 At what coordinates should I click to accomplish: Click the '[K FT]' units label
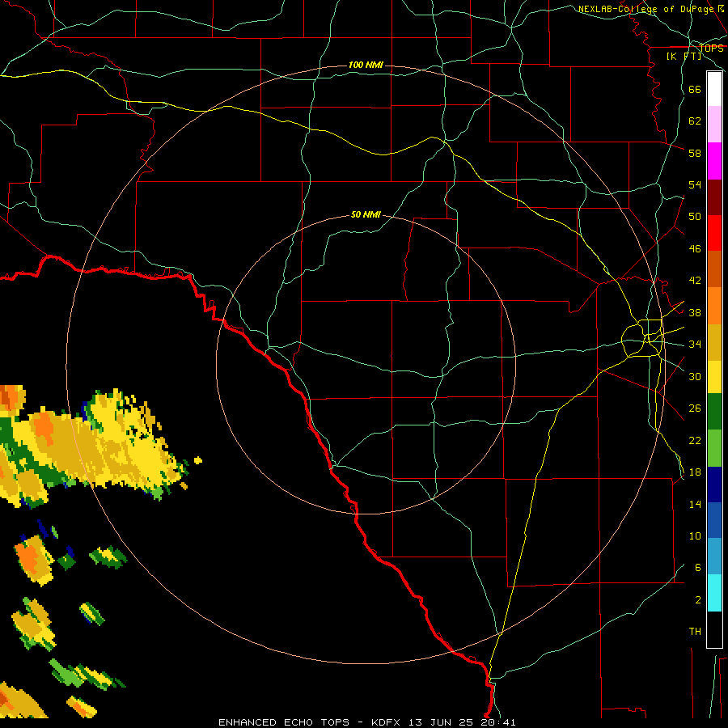684,56
